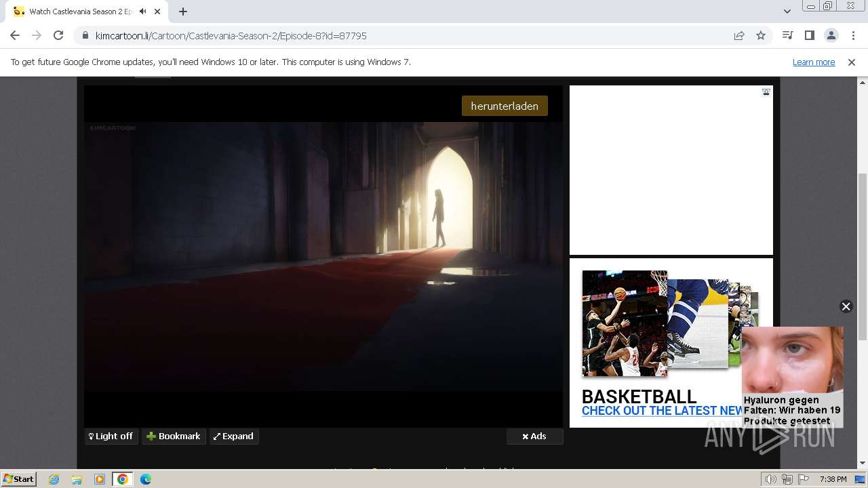
Task: Click the site lock icon in address bar
Action: pyautogui.click(x=85, y=35)
